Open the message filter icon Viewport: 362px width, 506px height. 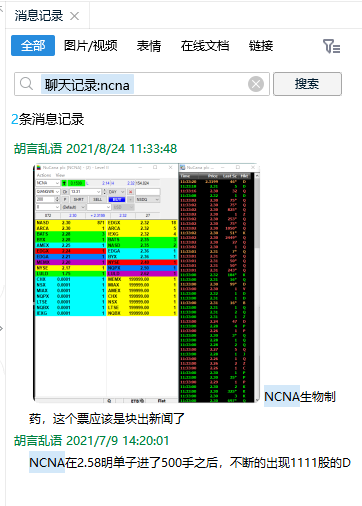point(331,46)
